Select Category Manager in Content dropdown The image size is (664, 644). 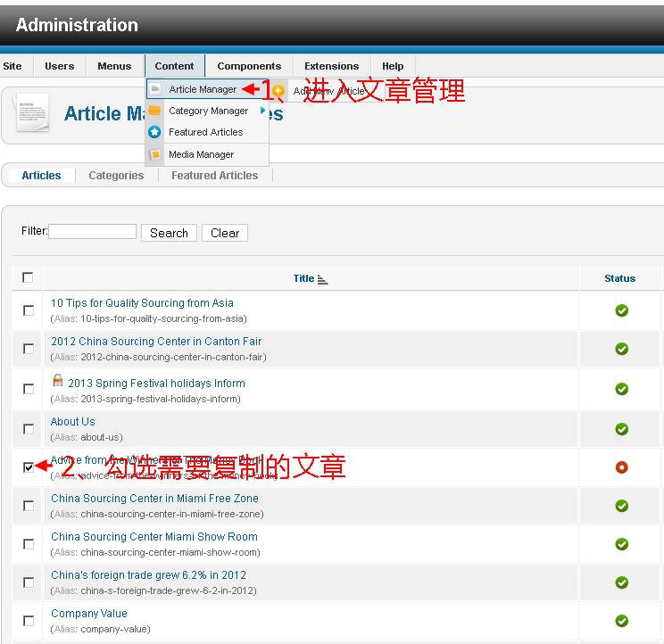click(207, 111)
